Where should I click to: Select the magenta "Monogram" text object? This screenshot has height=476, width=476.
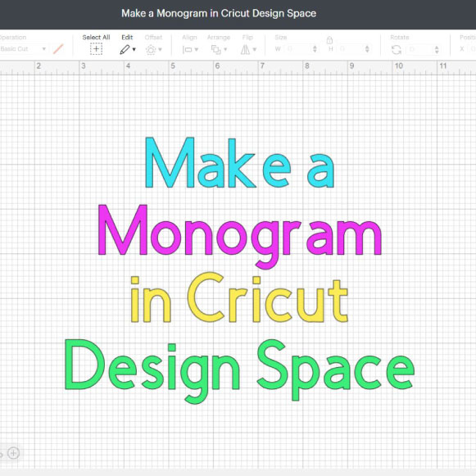[239, 237]
